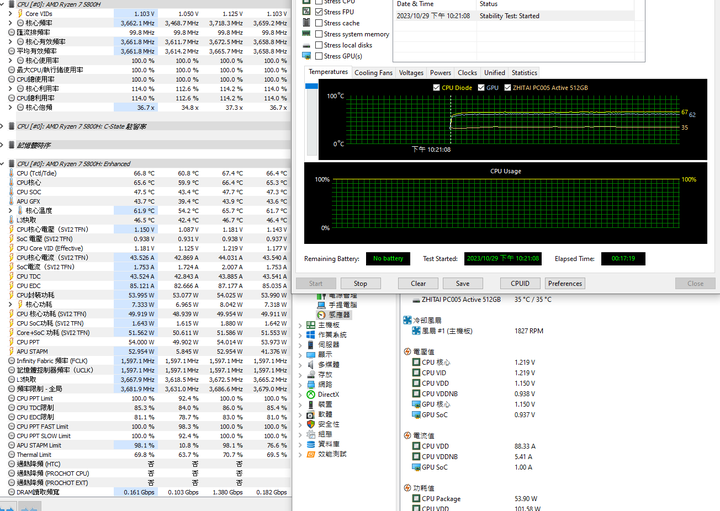Viewport: 720px width, 511px height.
Task: Select the CPU PPT FAST Limit row in HWiNFO
Action: (146, 427)
